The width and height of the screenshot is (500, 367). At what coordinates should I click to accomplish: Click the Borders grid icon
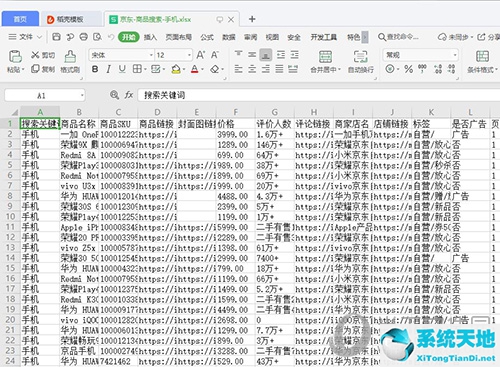point(137,69)
